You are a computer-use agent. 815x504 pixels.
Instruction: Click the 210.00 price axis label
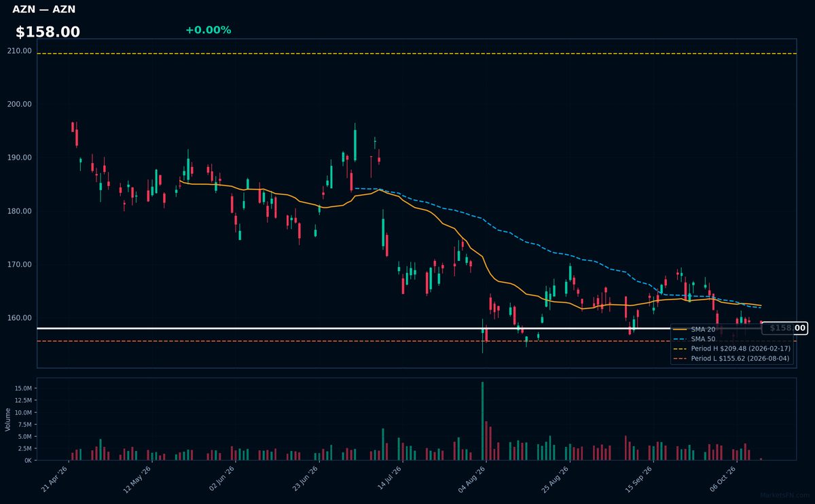coord(20,51)
